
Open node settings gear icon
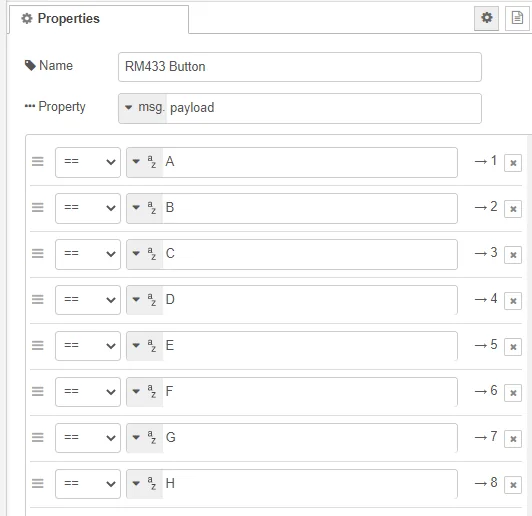(x=486, y=18)
